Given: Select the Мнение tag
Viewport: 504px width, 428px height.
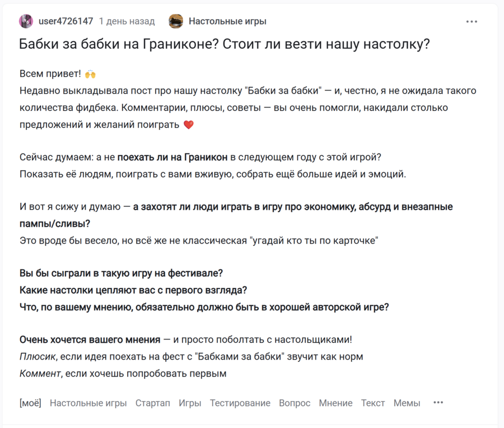Looking at the screenshot, I should tap(335, 403).
